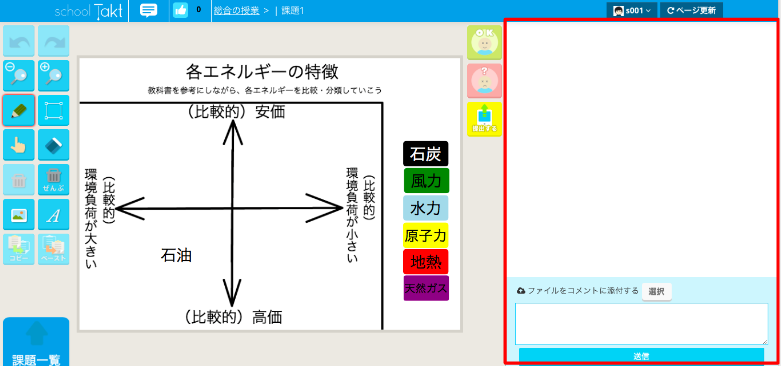This screenshot has width=781, height=366.
Task: Select the yellow 原子力 label
Action: [x=425, y=236]
